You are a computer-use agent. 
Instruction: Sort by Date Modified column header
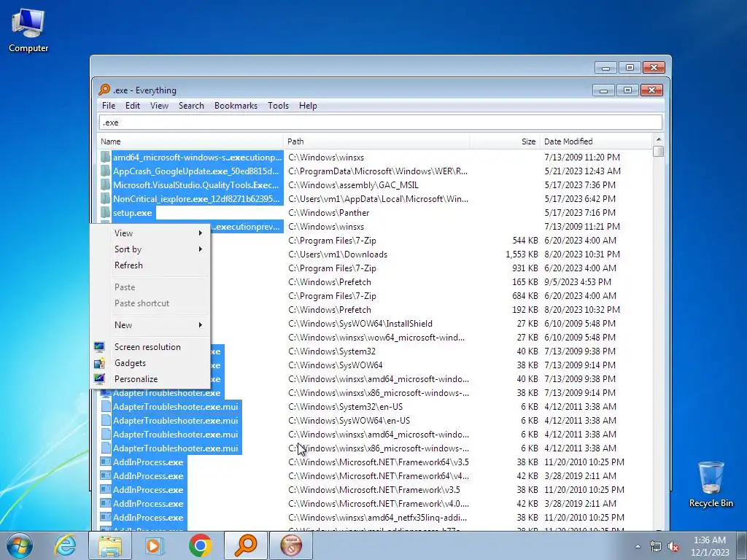(596, 141)
